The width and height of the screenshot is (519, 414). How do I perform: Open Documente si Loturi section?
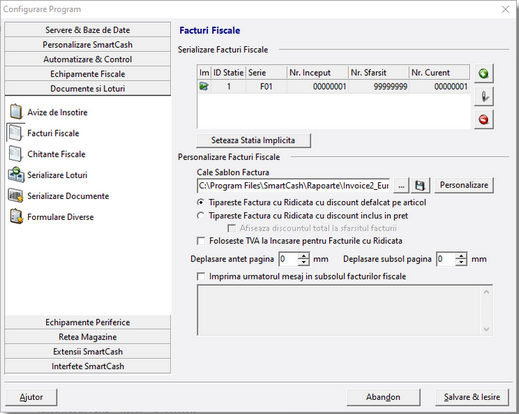pyautogui.click(x=88, y=88)
